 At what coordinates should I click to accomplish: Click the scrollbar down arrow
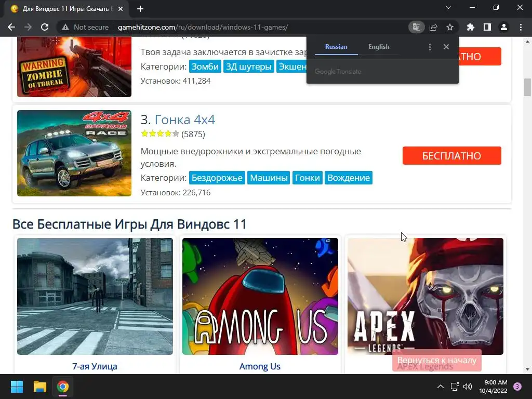point(527,369)
